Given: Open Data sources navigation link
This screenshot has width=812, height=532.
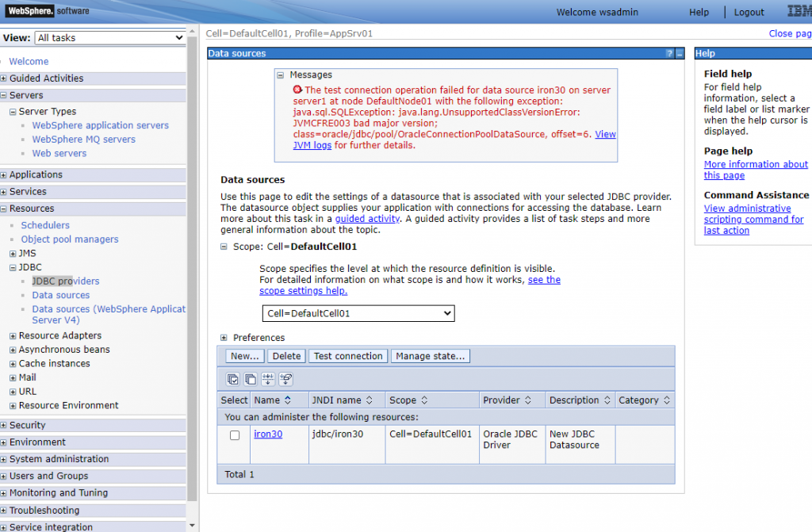Looking at the screenshot, I should click(60, 295).
